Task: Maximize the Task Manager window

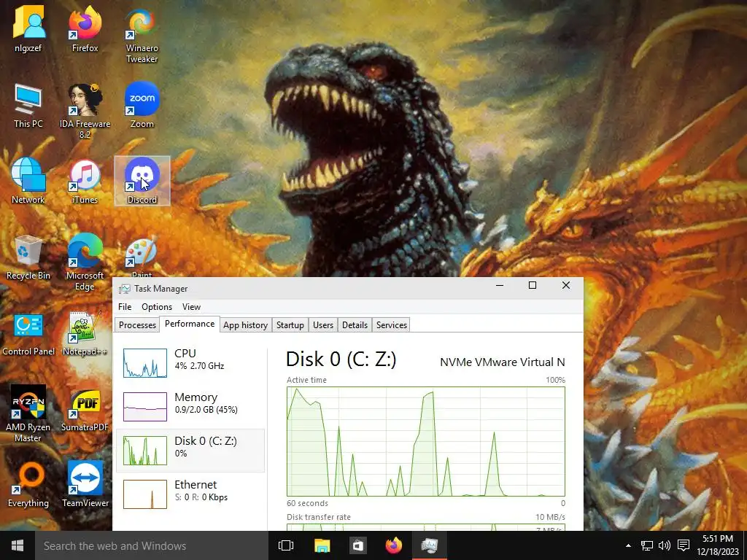Action: [x=533, y=285]
